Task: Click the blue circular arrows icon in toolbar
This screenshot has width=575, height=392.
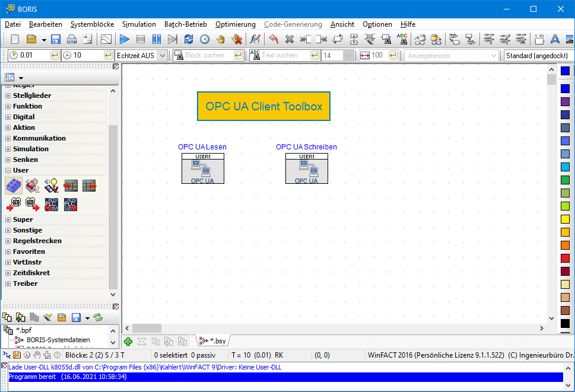Action: [x=189, y=39]
